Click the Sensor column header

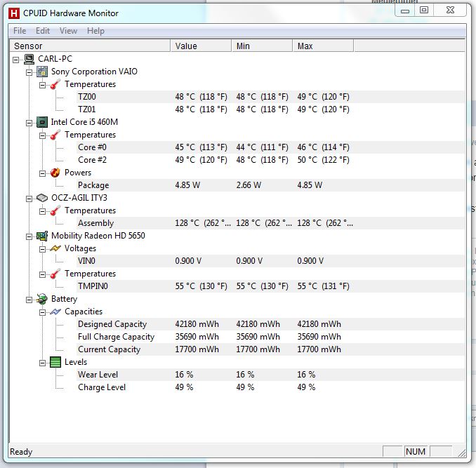point(90,46)
